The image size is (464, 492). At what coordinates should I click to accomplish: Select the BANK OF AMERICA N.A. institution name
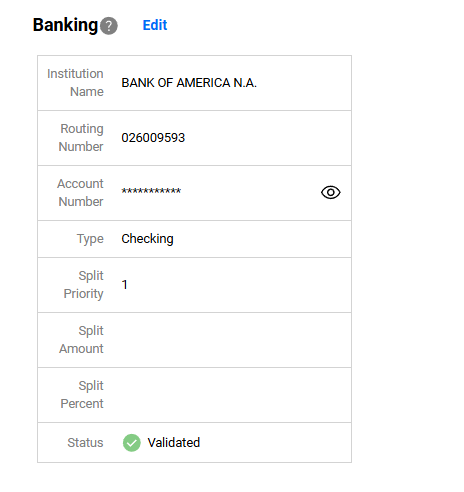tap(189, 83)
